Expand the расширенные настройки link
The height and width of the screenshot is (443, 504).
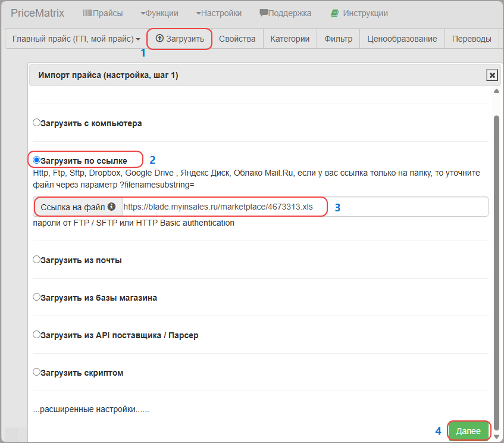[x=91, y=409]
